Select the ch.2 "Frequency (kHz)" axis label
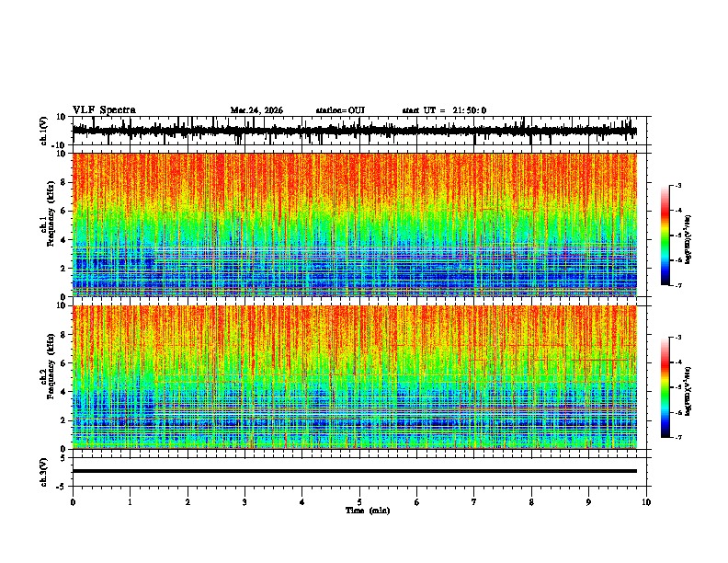Screen dimensions: 728x563 click(x=51, y=366)
